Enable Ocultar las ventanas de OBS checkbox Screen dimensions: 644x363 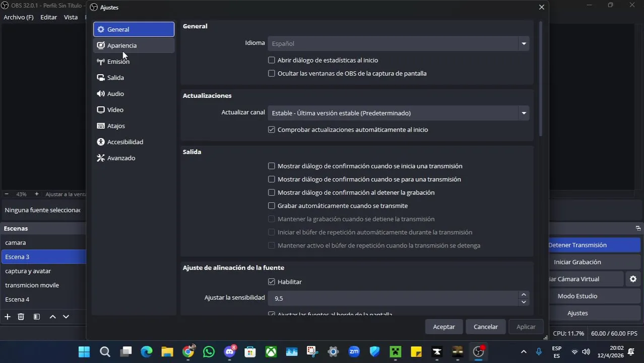(272, 73)
